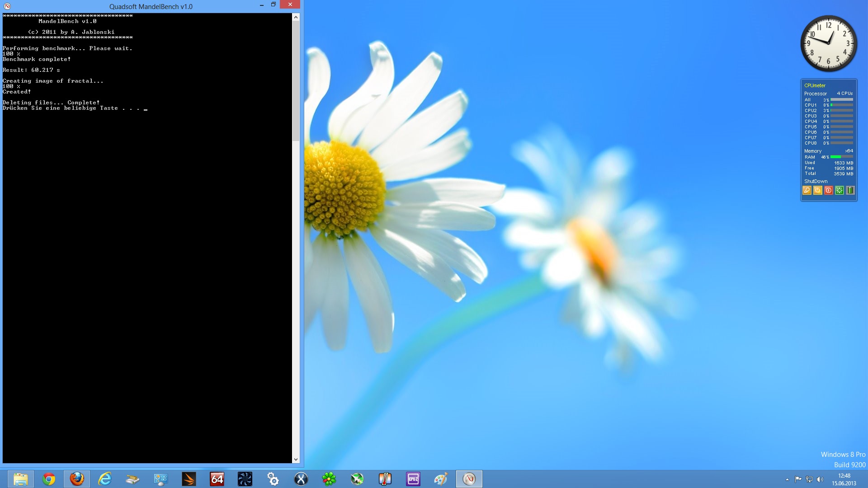Click the console scrollbar up arrow
868x488 pixels.
(296, 17)
